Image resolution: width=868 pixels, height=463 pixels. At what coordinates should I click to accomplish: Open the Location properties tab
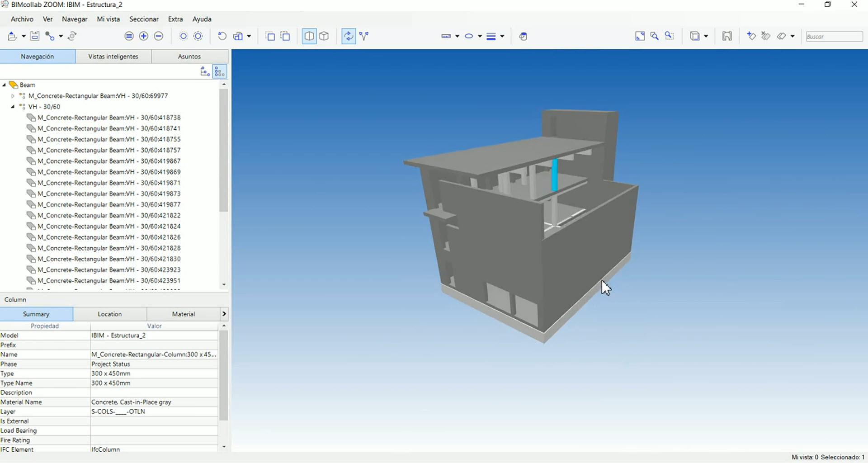(110, 314)
